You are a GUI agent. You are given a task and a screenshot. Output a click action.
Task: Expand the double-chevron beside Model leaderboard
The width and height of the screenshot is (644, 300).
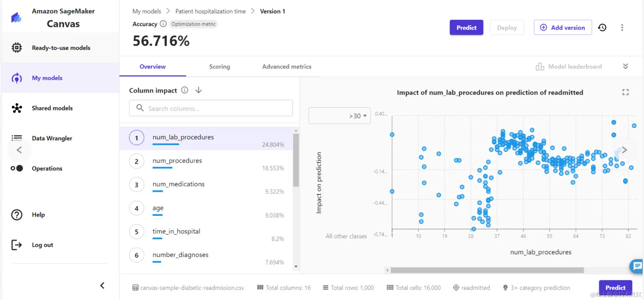pyautogui.click(x=625, y=66)
